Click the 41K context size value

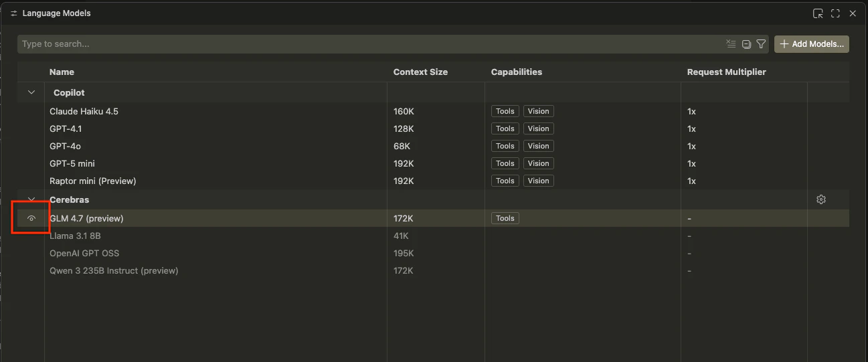(401, 236)
